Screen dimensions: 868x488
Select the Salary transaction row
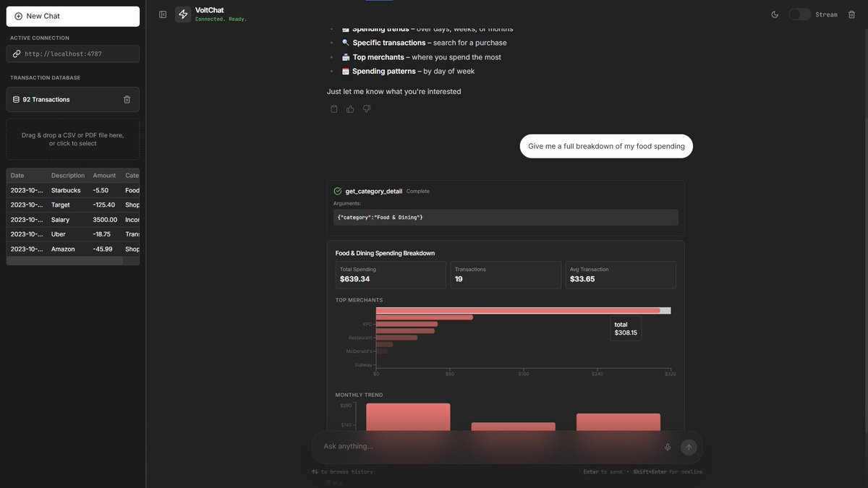pyautogui.click(x=73, y=220)
